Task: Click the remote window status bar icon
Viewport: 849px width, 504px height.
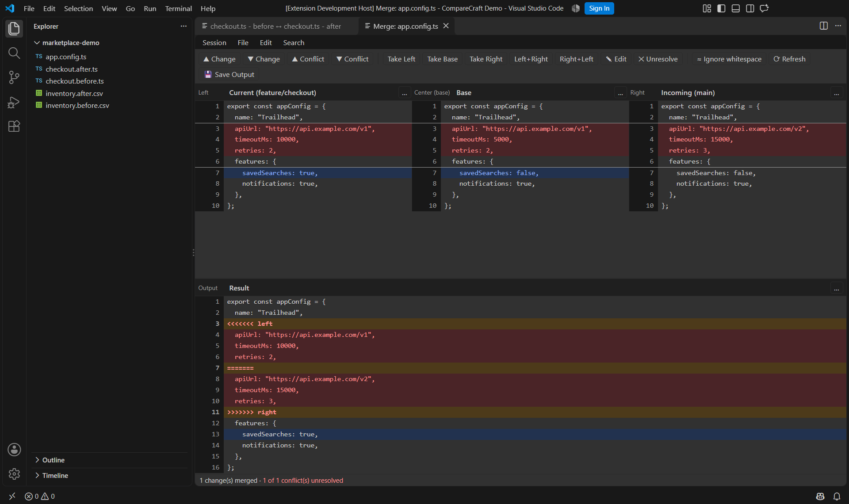Action: coord(12,496)
